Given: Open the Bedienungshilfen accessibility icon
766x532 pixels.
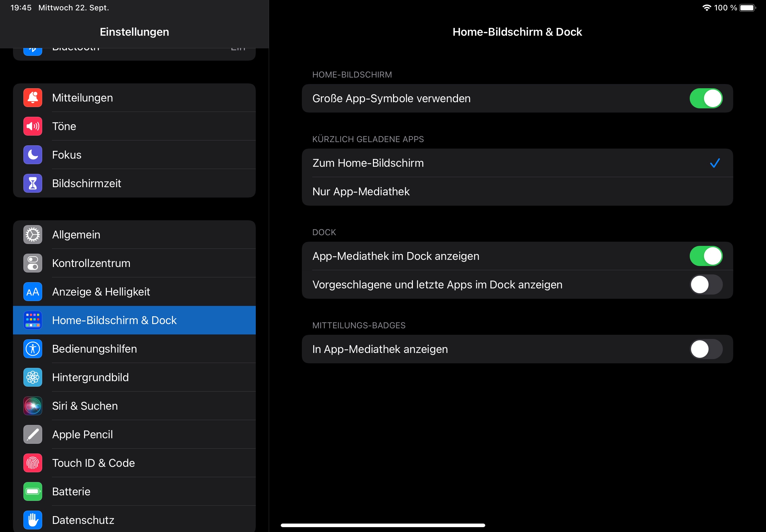Looking at the screenshot, I should pyautogui.click(x=33, y=349).
